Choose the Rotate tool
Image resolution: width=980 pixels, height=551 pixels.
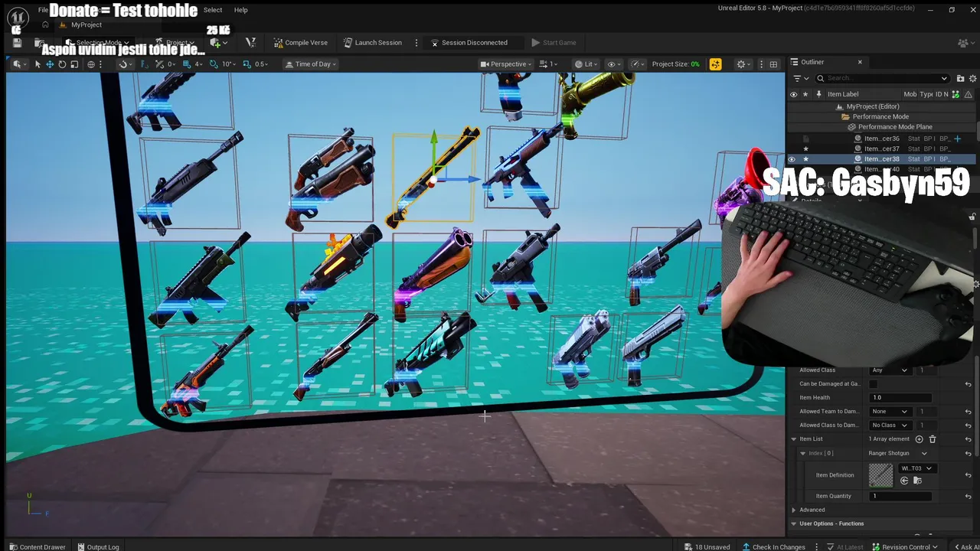[x=62, y=64]
